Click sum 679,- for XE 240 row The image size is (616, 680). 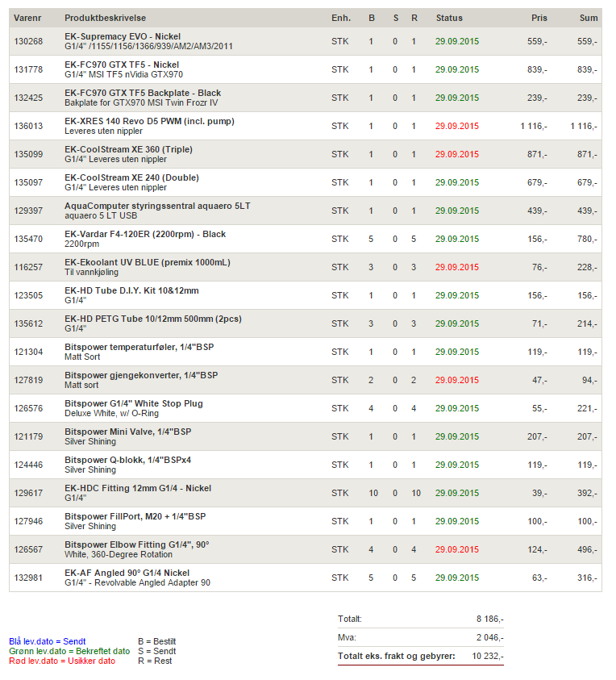coord(587,182)
